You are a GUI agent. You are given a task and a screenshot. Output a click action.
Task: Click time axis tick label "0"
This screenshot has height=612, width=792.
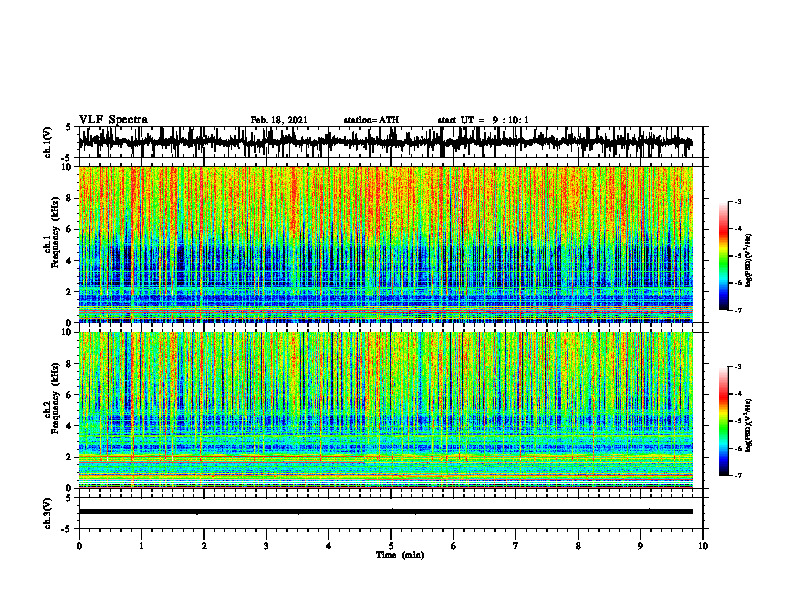pos(79,546)
